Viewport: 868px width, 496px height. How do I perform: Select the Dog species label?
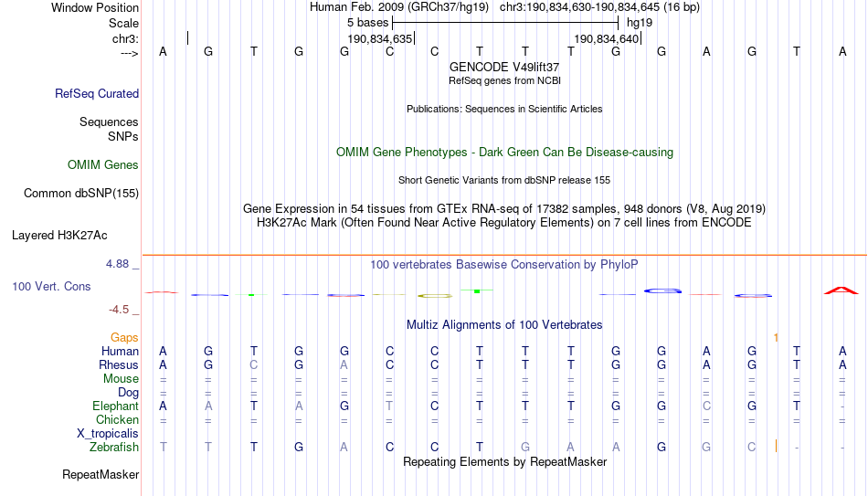pos(129,393)
